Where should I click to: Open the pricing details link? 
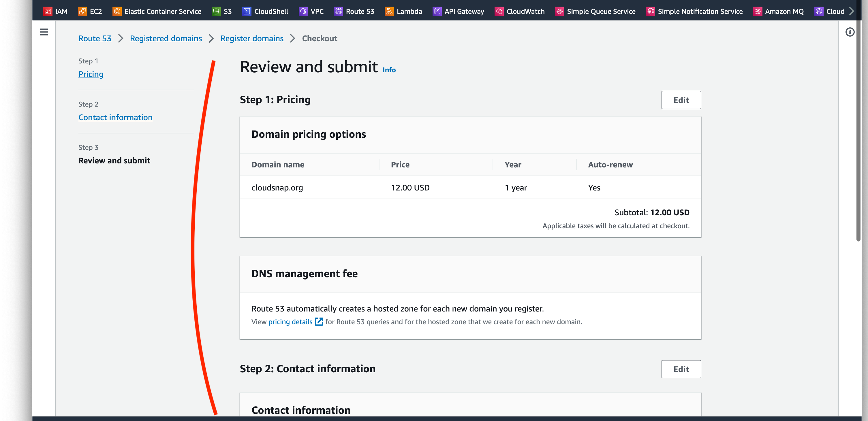click(x=290, y=322)
